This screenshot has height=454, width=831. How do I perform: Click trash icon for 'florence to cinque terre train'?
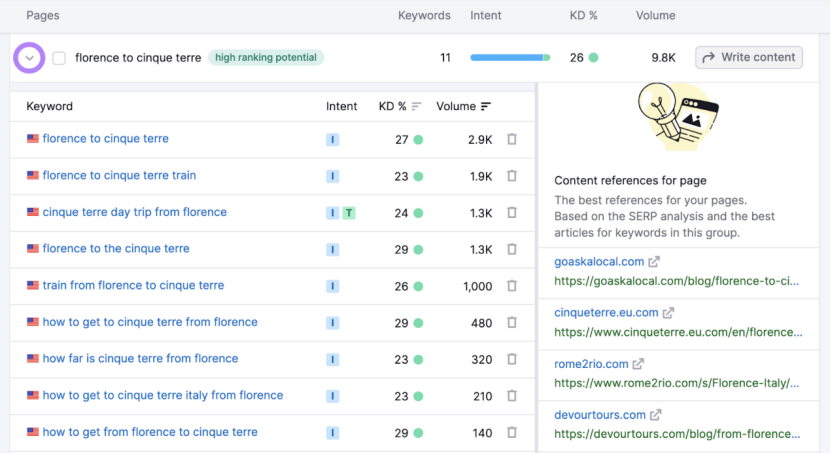(x=512, y=176)
